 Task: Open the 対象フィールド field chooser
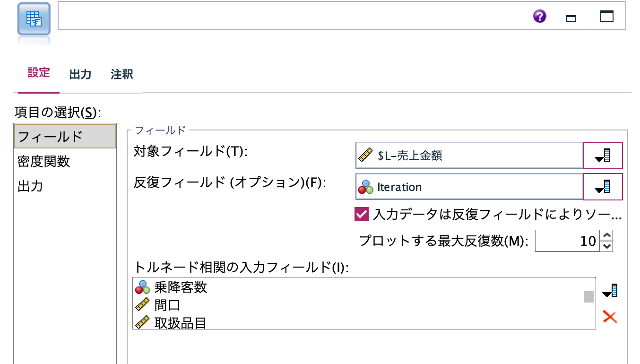click(x=603, y=156)
